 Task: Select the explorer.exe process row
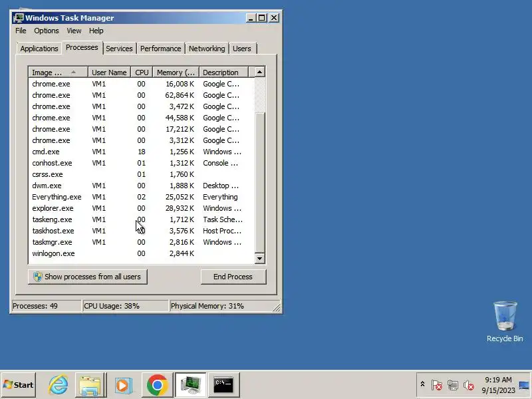pos(141,208)
